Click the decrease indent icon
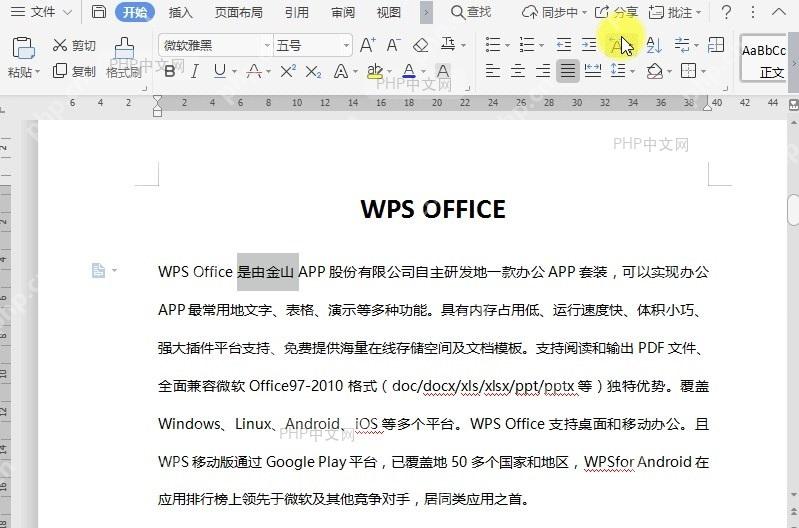 pyautogui.click(x=564, y=45)
